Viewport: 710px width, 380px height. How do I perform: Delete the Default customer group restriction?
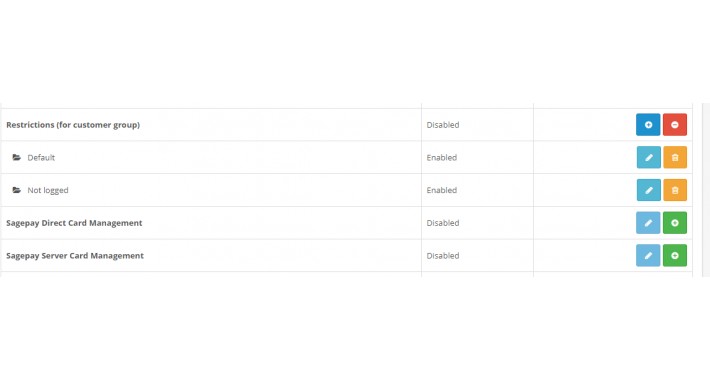pos(675,157)
